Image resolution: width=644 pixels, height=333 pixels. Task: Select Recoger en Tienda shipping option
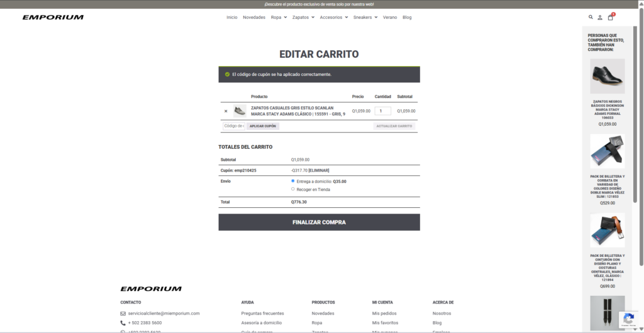pos(293,189)
